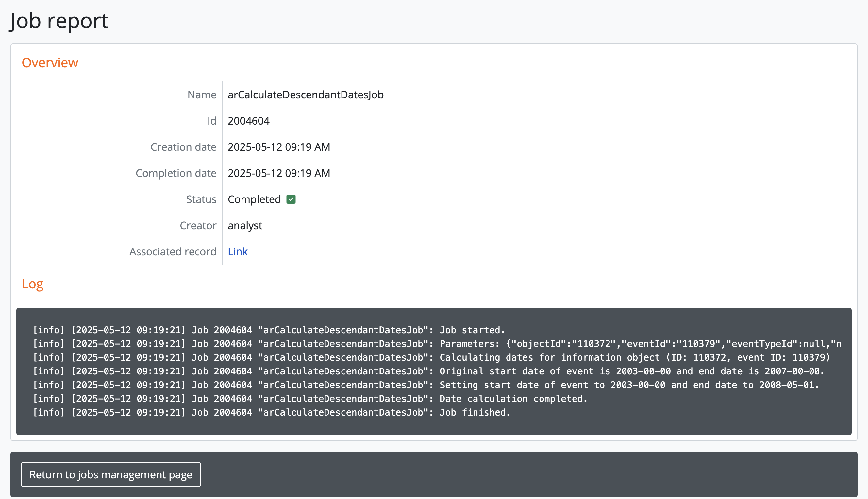Click the 'Calculating dates' log line
Screen dimensions: 868x499
[x=431, y=357]
